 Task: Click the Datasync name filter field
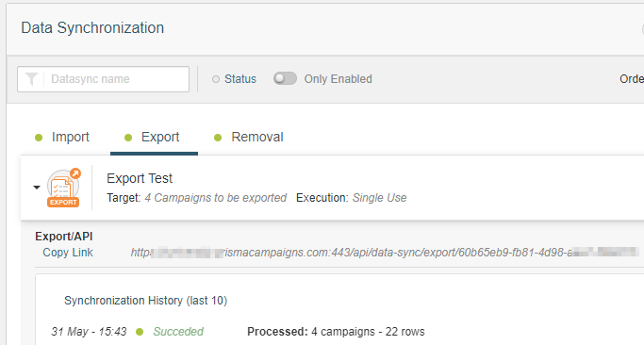coord(103,79)
